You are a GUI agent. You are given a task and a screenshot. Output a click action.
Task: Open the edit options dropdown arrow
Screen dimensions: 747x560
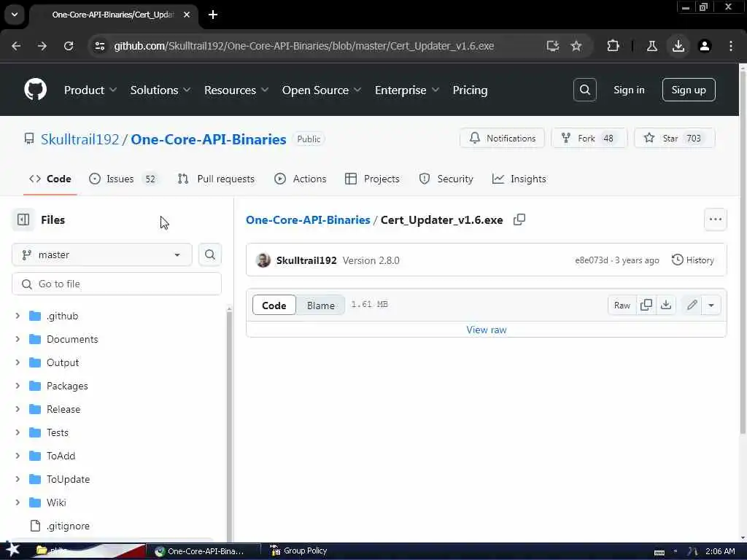pyautogui.click(x=711, y=305)
